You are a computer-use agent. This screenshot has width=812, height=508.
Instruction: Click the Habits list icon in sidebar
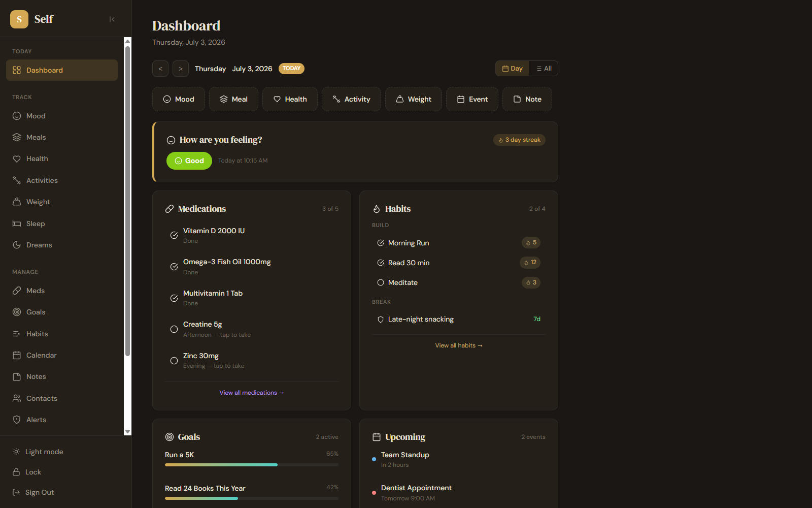pyautogui.click(x=17, y=334)
